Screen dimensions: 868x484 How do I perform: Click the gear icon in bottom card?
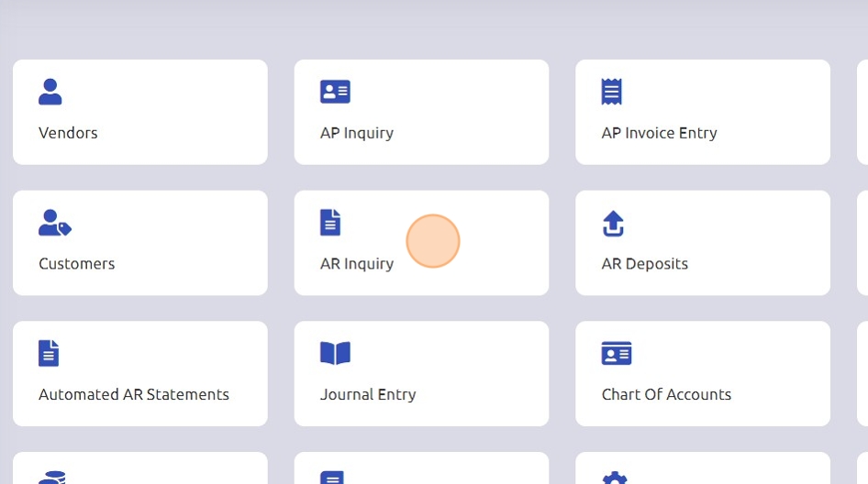click(614, 478)
